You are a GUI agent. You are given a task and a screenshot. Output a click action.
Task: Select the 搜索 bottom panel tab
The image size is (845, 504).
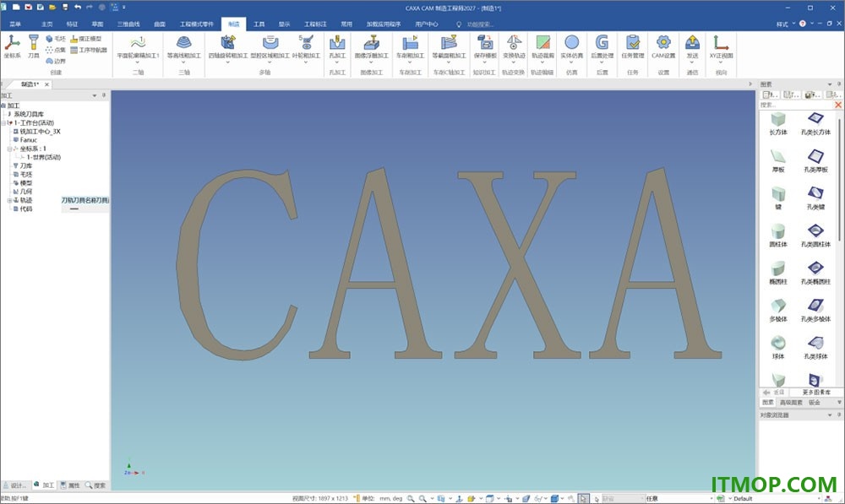point(96,485)
